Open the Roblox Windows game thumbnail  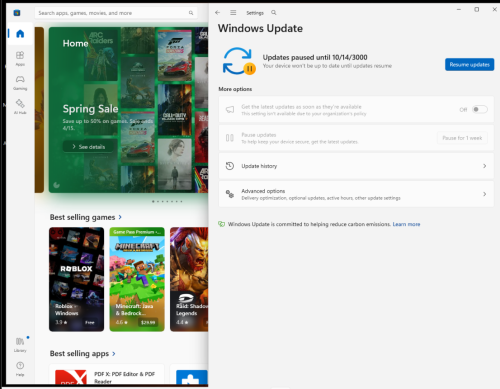point(76,279)
